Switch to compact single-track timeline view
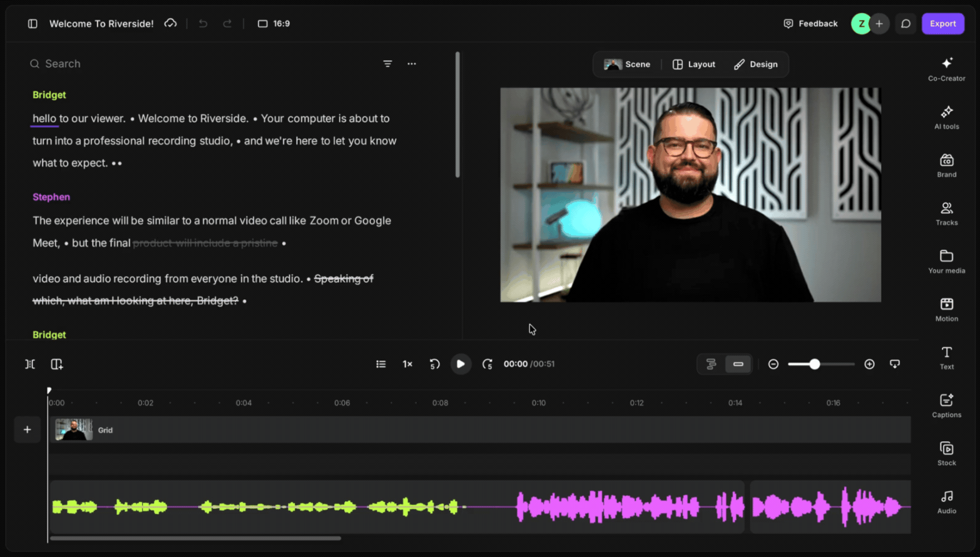 click(738, 364)
